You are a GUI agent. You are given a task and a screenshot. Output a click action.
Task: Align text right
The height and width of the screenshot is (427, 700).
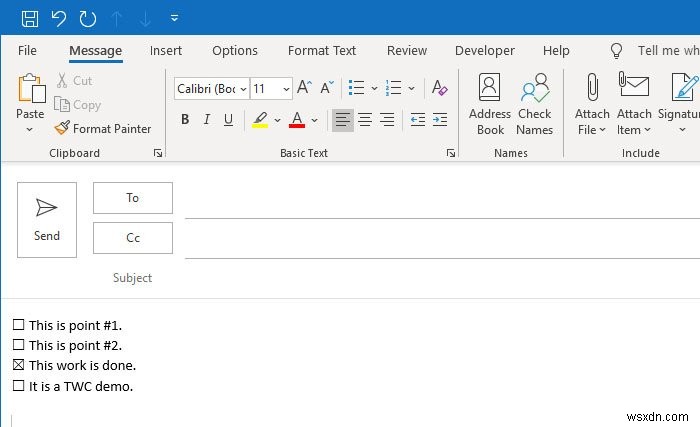[387, 120]
